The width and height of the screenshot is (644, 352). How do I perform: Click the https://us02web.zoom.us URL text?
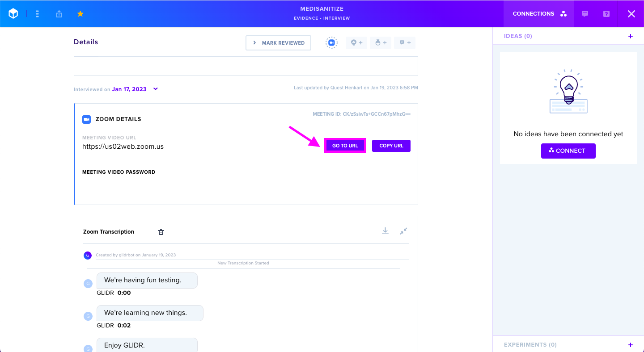[x=123, y=147]
